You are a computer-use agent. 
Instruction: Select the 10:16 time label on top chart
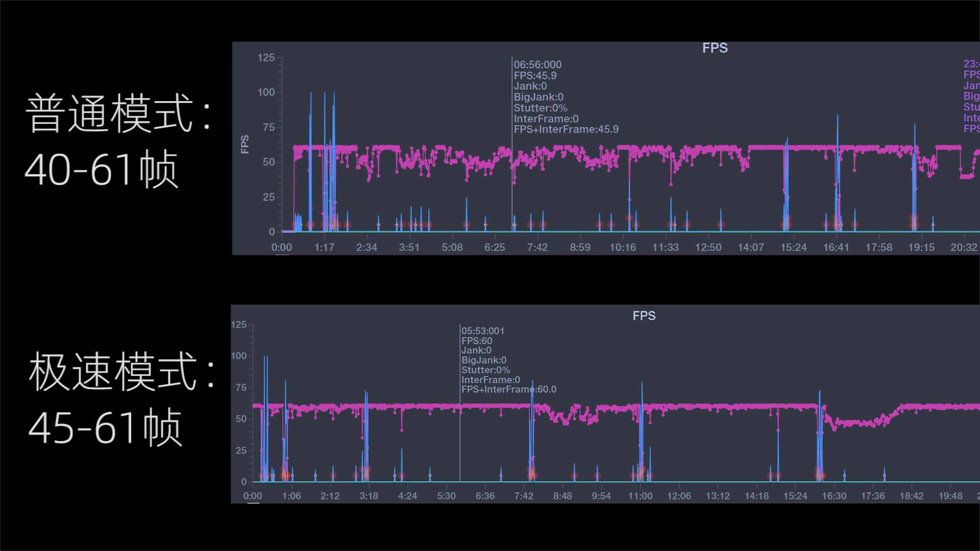click(622, 247)
